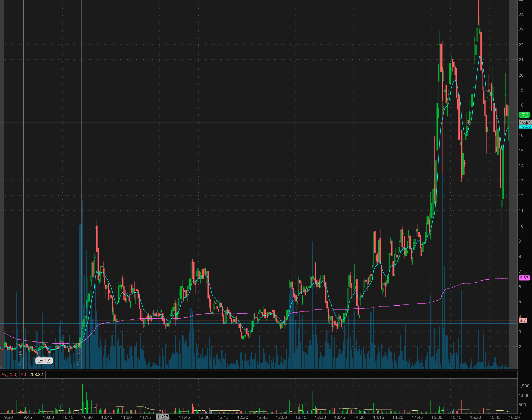532x420 pixels.
Task: Click the 208.82 volume average value
Action: [x=36, y=375]
